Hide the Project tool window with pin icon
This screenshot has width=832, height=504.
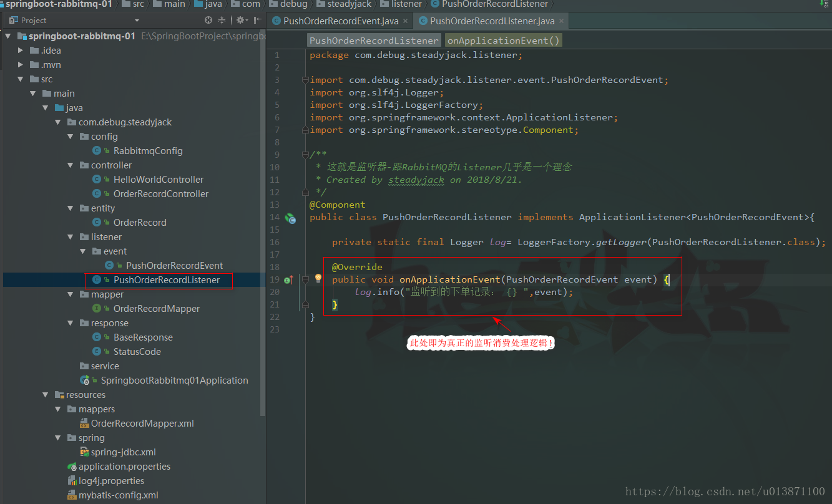pos(257,21)
